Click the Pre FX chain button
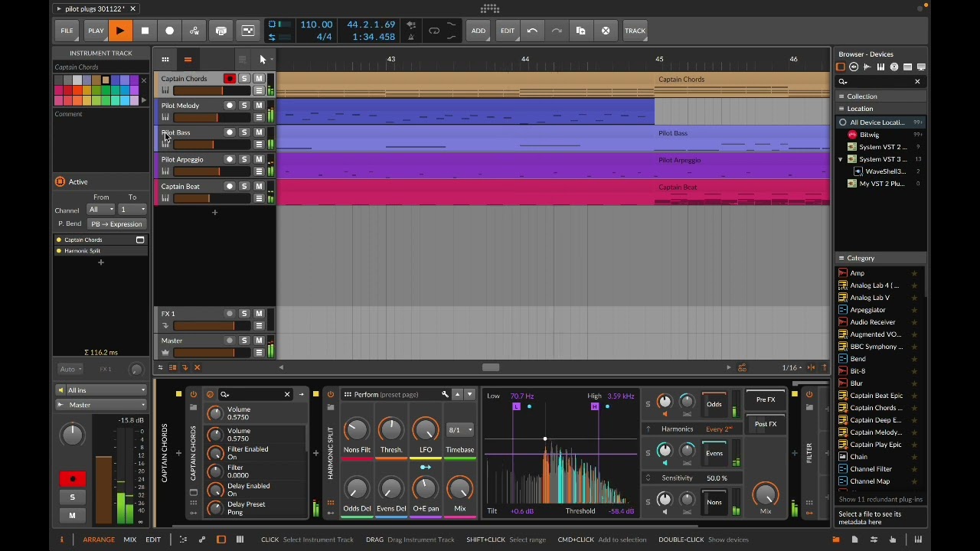Viewport: 980px width, 551px height. pyautogui.click(x=766, y=399)
